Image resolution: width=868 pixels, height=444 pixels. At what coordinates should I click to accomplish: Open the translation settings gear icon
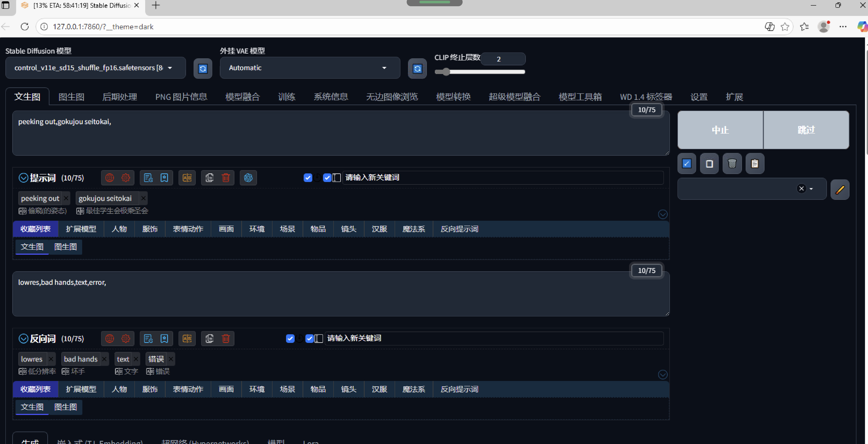[x=125, y=178]
